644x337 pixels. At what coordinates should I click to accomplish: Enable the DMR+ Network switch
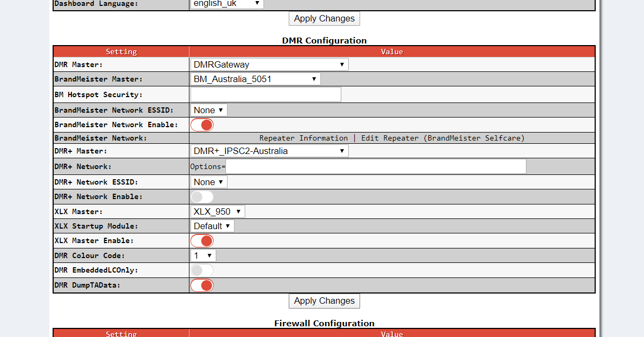click(202, 196)
